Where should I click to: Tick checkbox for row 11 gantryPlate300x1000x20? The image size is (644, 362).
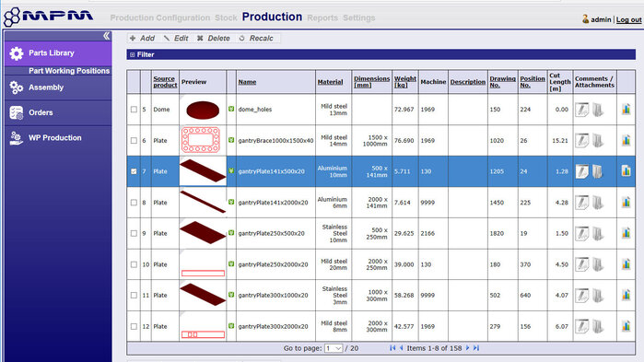pyautogui.click(x=134, y=296)
